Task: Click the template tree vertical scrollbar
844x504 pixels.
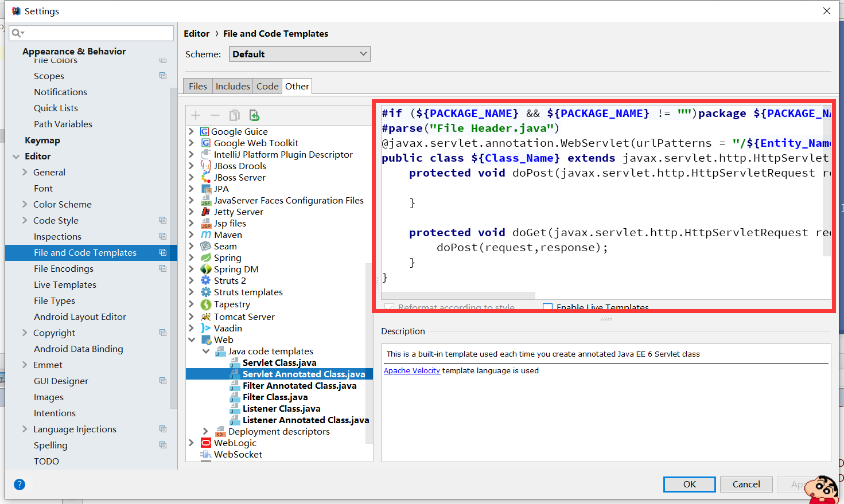Action: (x=369, y=353)
